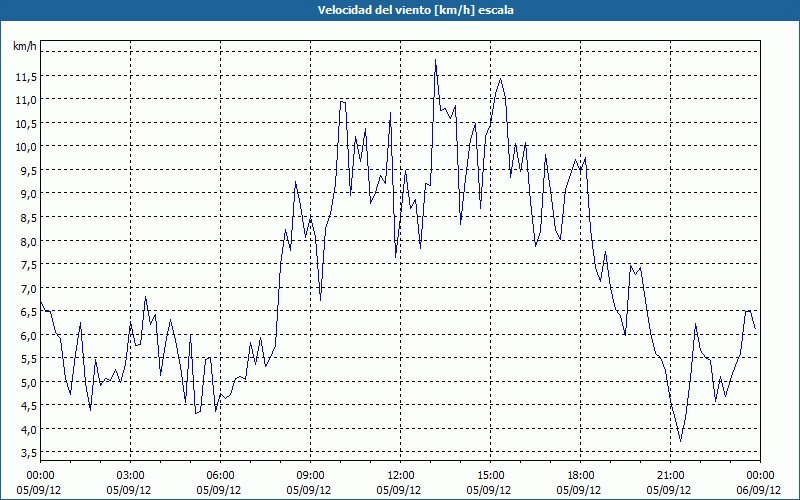Click the wind speed peak just after 15:00
800x500 pixels.
[501, 79]
